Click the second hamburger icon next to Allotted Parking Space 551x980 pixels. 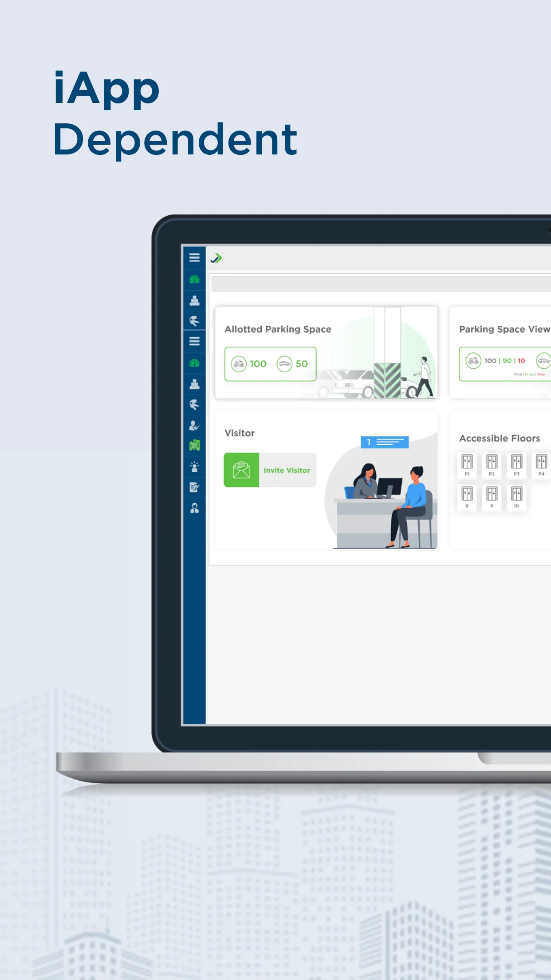click(194, 341)
